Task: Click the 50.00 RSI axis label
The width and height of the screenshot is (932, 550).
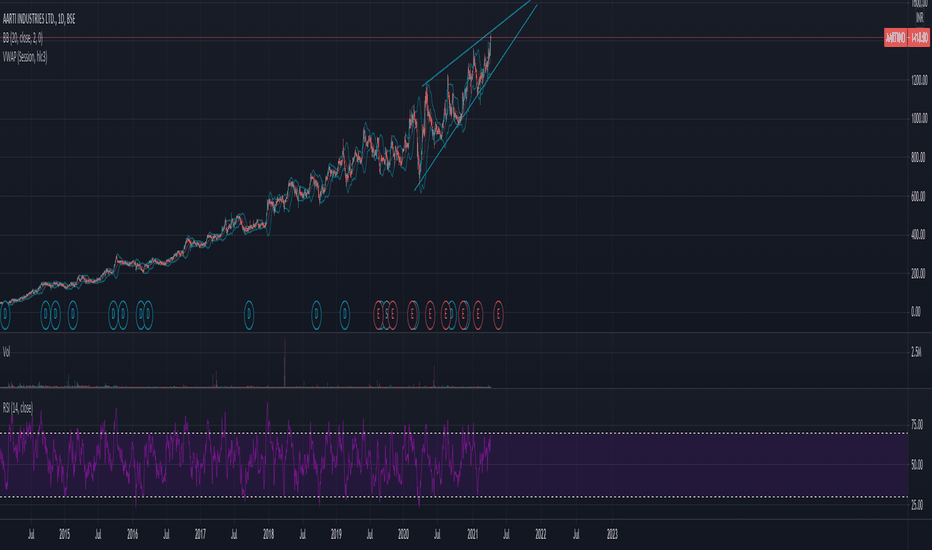Action: pos(917,464)
